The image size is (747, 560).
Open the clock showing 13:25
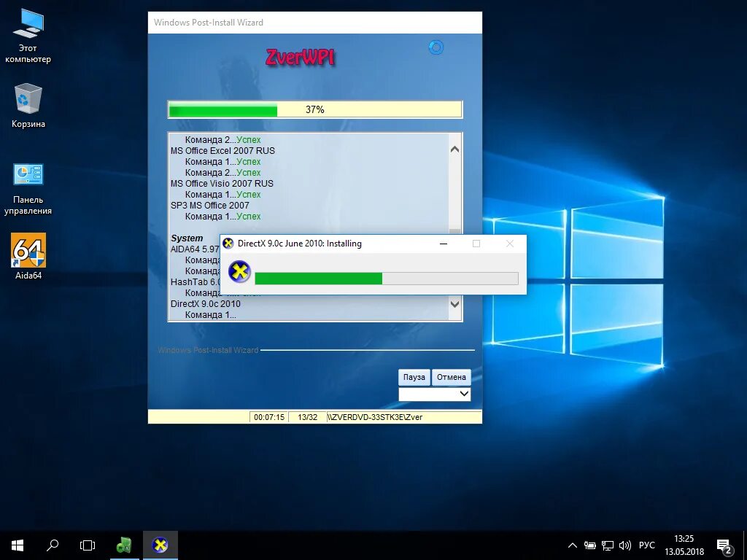684,545
